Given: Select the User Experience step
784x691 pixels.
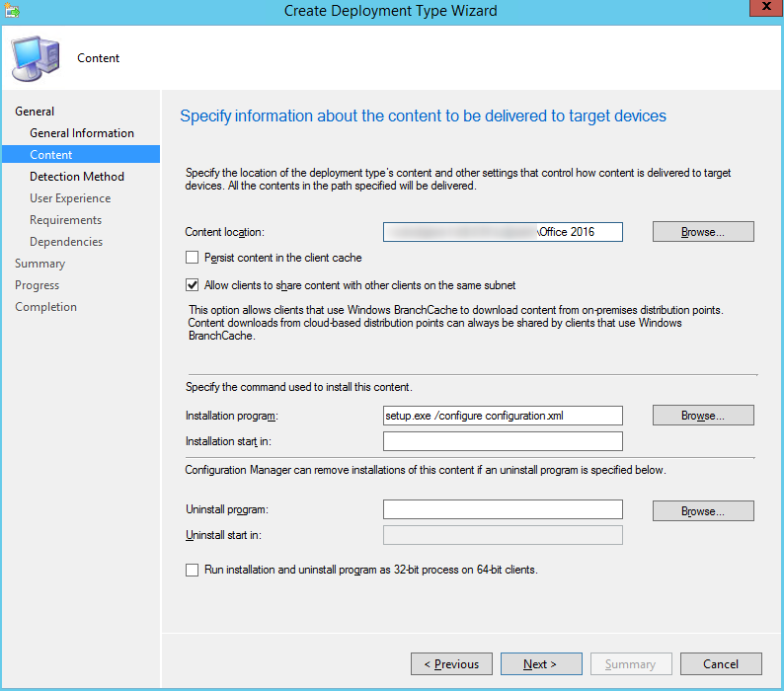Looking at the screenshot, I should point(70,198).
